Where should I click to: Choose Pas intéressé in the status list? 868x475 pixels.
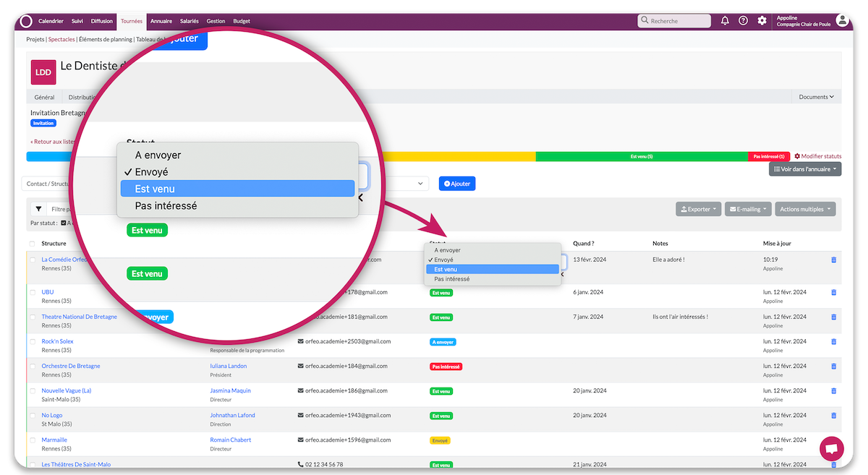(492, 278)
